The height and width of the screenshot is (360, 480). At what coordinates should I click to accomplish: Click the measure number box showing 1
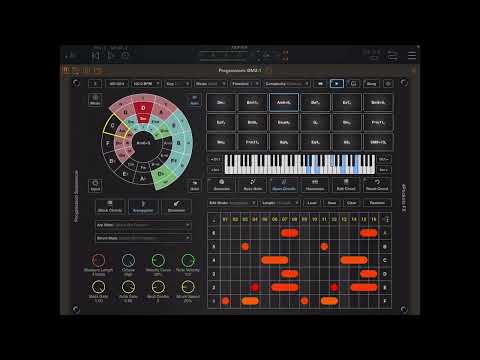point(95,84)
